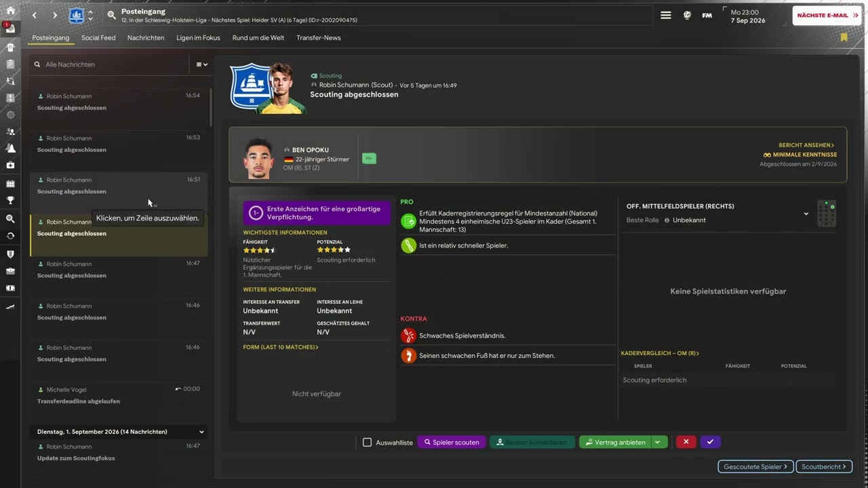Open the club switcher up-down arrows
The height and width of the screenshot is (488, 868).
pyautogui.click(x=90, y=15)
